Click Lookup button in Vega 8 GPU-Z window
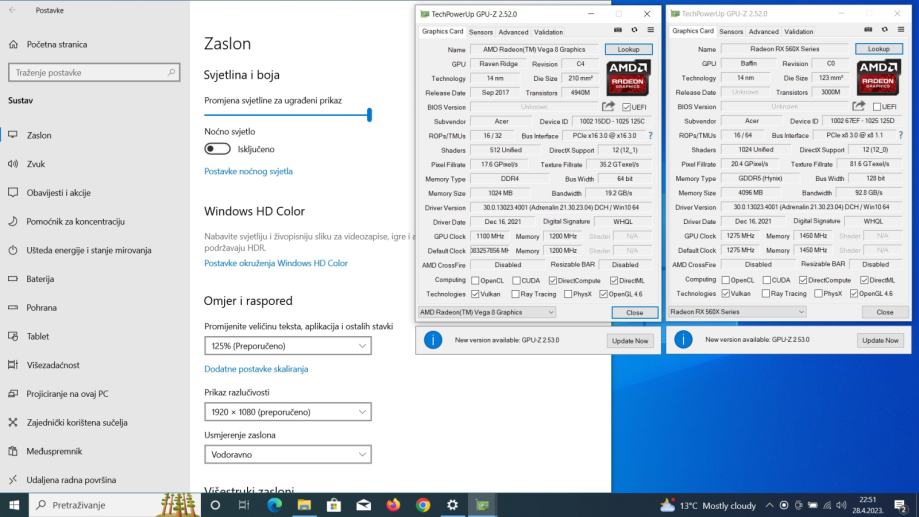Screen dimensions: 919x517 pos(628,49)
